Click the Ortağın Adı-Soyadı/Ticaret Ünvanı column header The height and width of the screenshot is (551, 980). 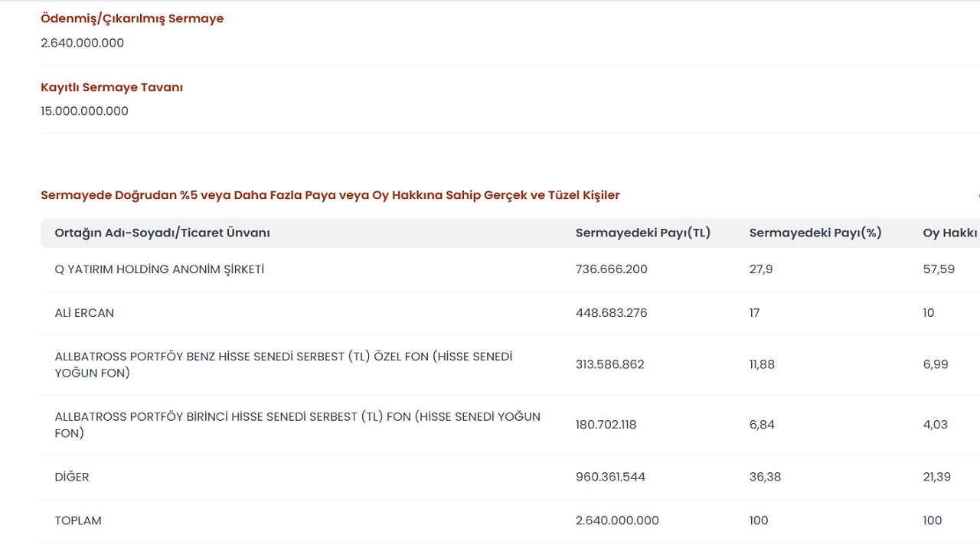click(162, 233)
